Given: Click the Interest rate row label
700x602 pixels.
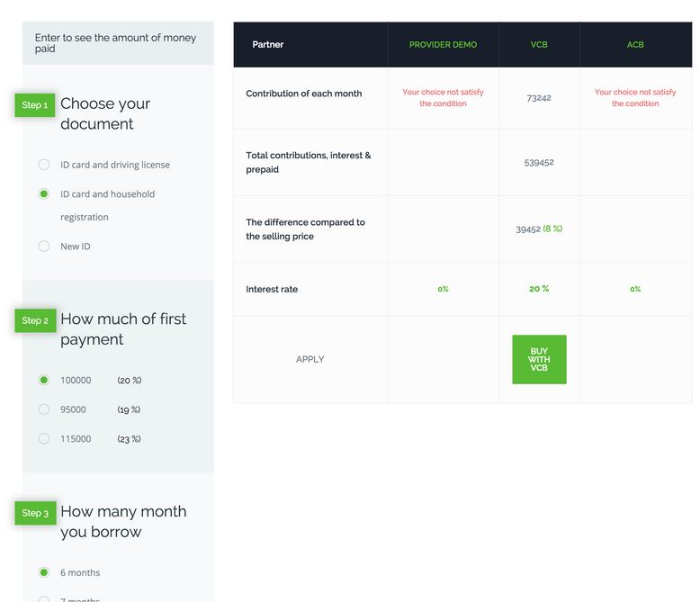Looking at the screenshot, I should 272,290.
